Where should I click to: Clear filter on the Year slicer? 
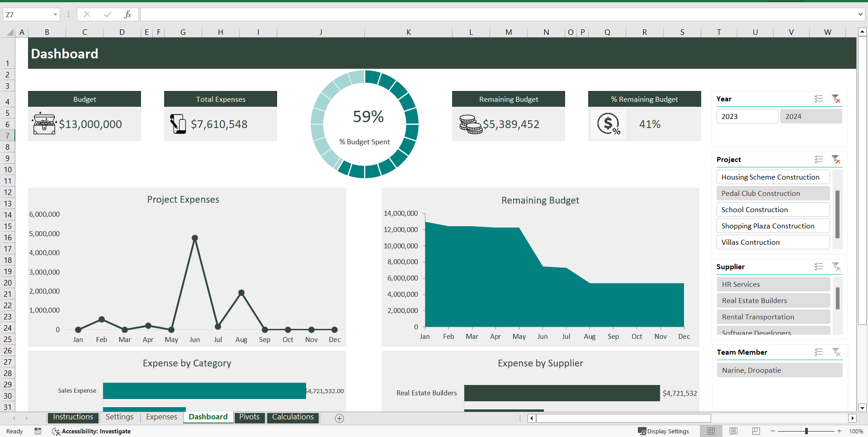836,99
